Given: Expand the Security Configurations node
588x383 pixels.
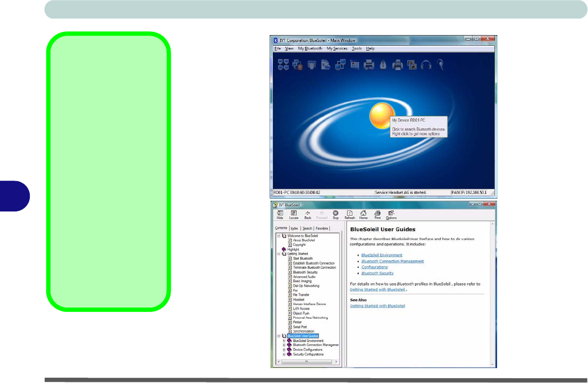Looking at the screenshot, I should (x=284, y=354).
